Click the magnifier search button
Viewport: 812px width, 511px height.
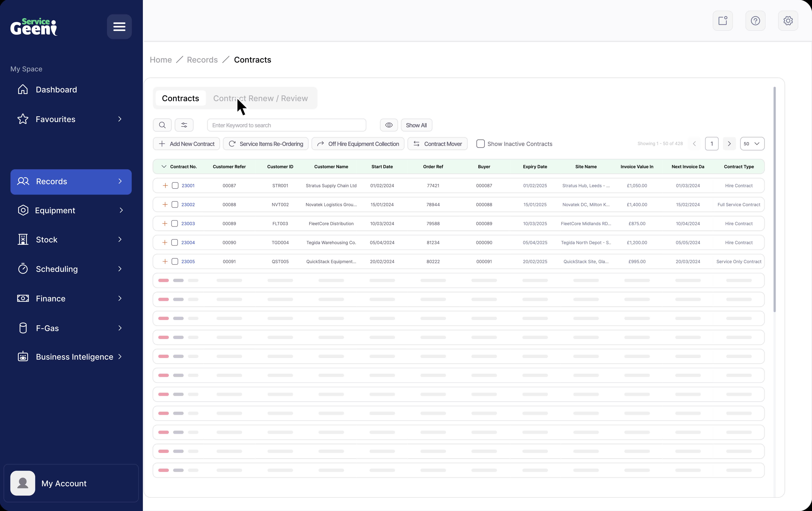[x=162, y=125]
